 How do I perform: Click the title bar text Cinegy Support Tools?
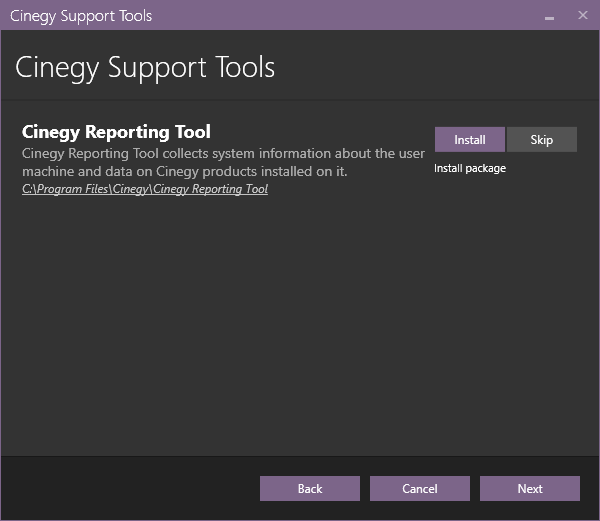tap(81, 16)
